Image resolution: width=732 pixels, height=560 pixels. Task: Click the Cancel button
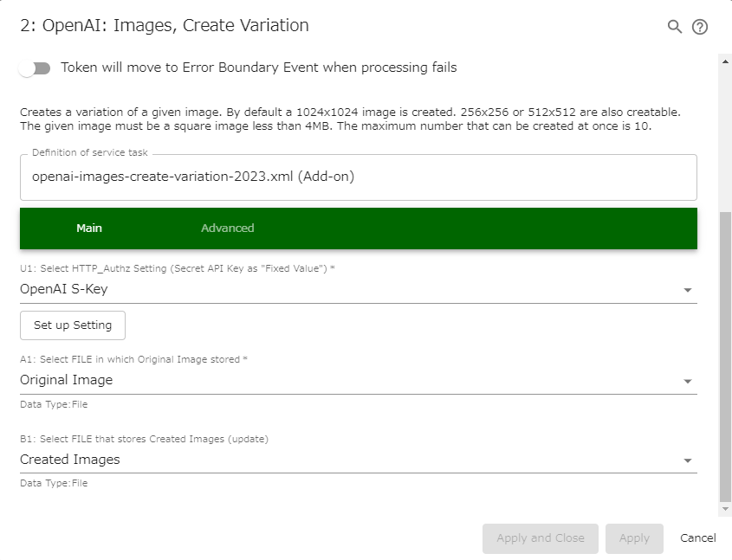(697, 537)
